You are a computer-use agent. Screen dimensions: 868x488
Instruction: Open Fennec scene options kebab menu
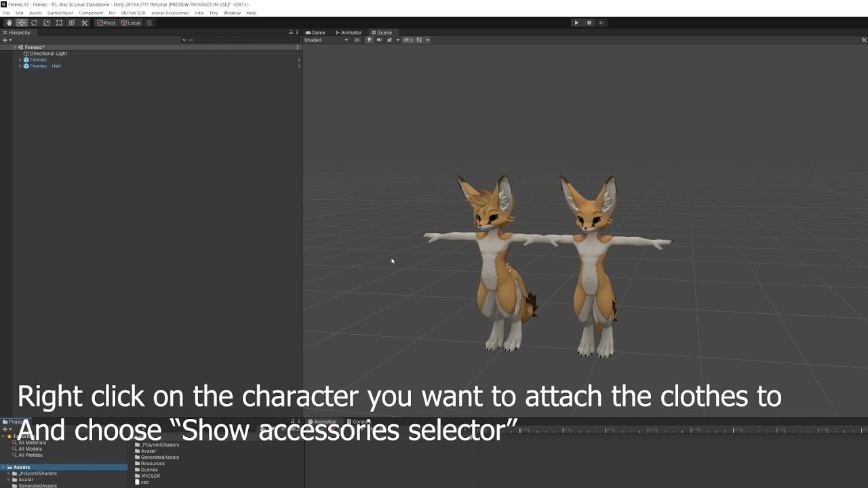pos(298,47)
